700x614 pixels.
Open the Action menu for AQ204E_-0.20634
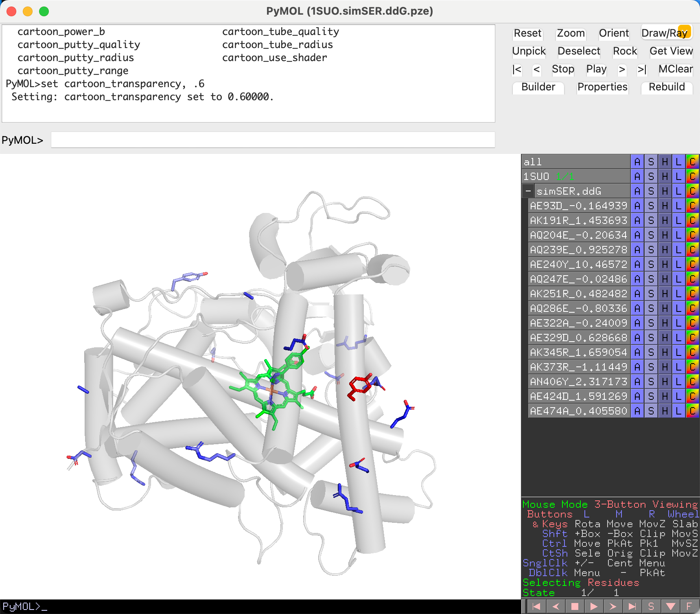[637, 235]
